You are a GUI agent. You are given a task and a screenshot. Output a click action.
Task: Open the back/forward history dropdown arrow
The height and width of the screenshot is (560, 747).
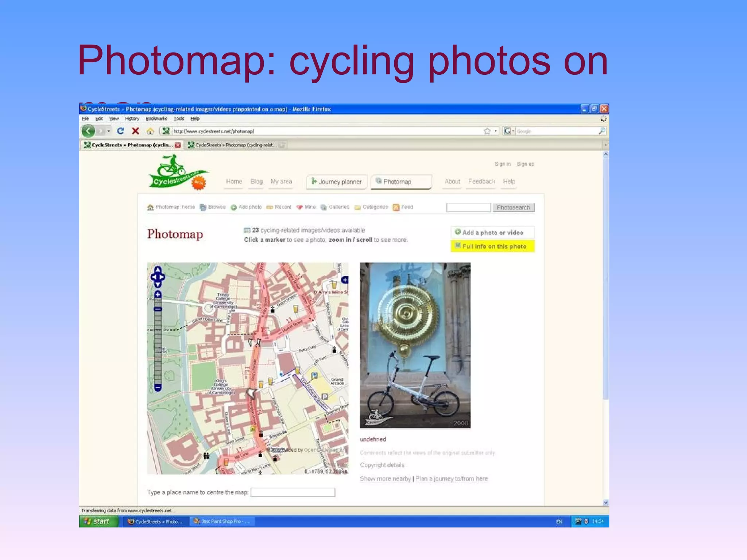[x=109, y=131]
